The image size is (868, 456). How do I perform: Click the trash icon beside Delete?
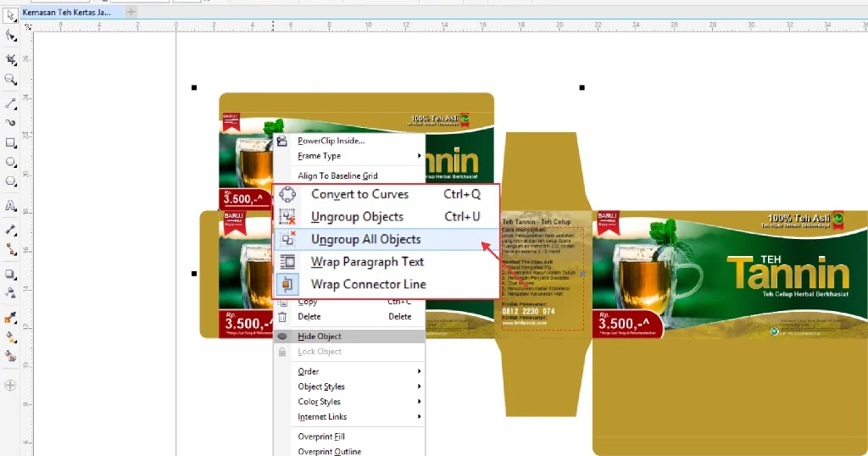282,317
